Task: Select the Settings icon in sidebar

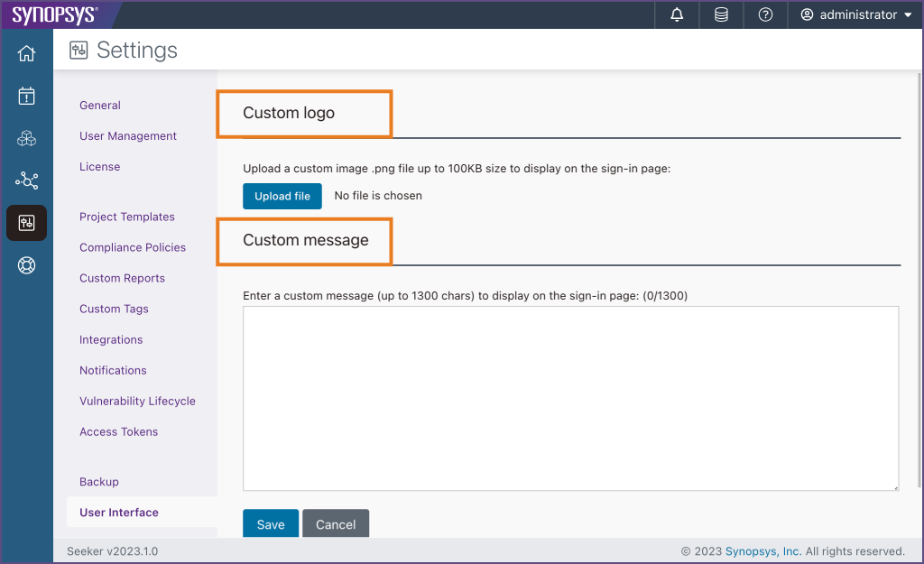Action: coord(26,223)
